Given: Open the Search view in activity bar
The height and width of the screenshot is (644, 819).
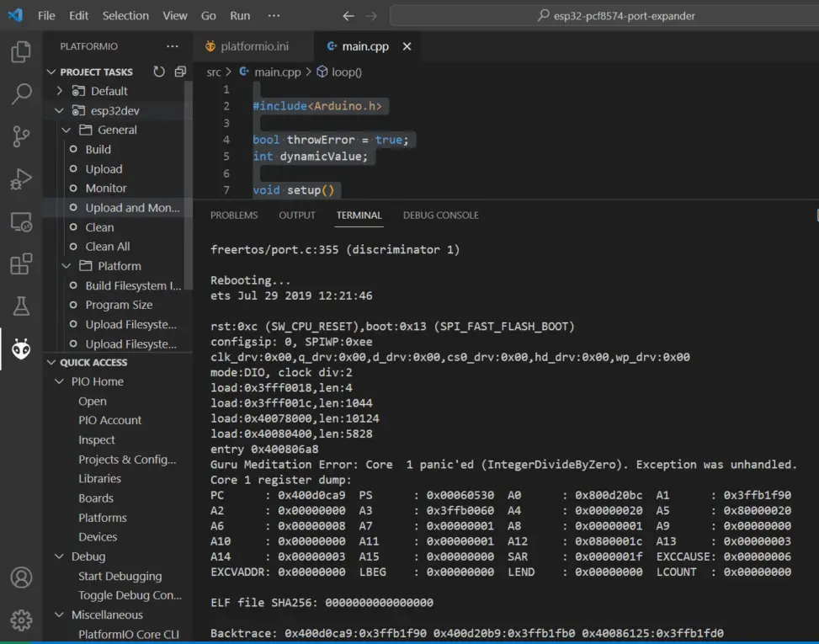Looking at the screenshot, I should coord(21,94).
